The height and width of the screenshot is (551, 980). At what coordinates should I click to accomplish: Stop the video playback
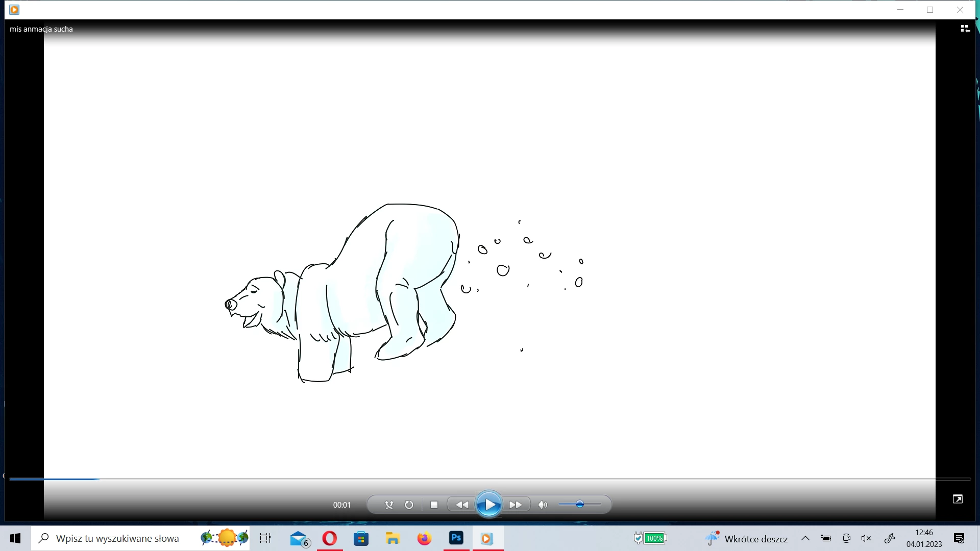point(434,505)
